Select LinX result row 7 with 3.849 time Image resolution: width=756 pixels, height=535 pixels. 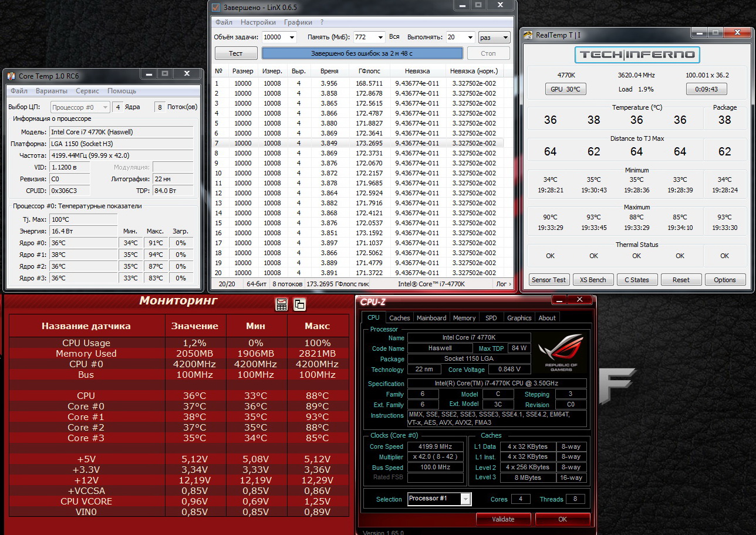click(x=357, y=143)
